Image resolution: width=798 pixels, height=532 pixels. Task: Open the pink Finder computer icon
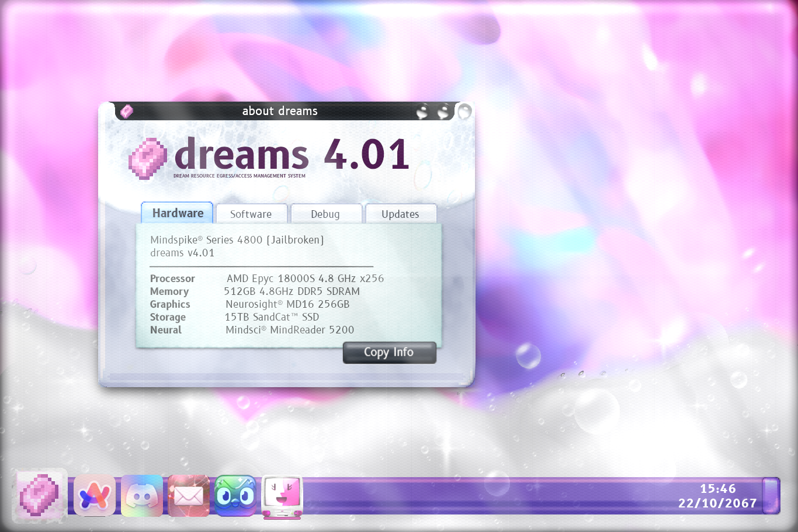(282, 496)
